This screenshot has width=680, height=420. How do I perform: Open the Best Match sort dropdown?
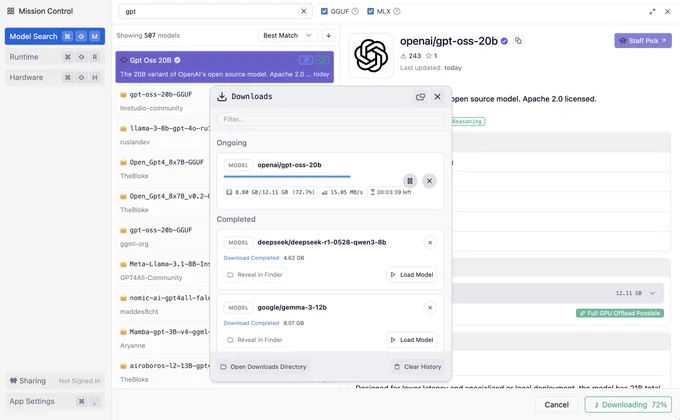coord(288,35)
